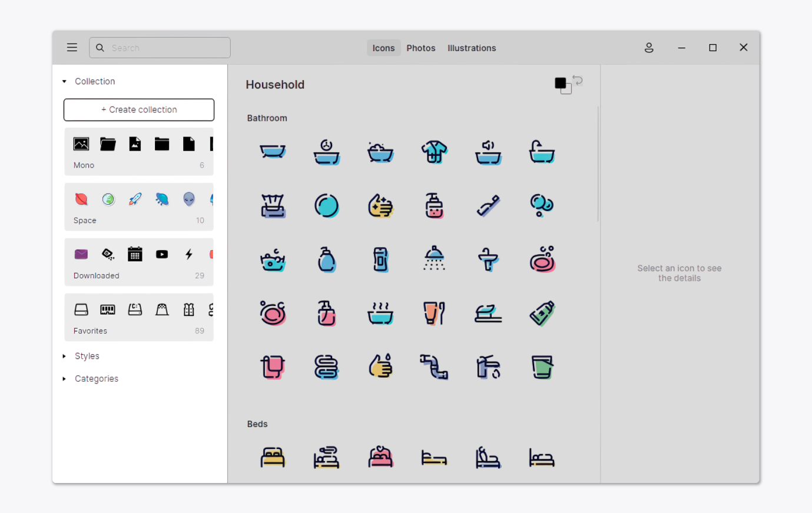Select the soap bubbles icon
Image resolution: width=812 pixels, height=513 pixels.
tap(542, 205)
